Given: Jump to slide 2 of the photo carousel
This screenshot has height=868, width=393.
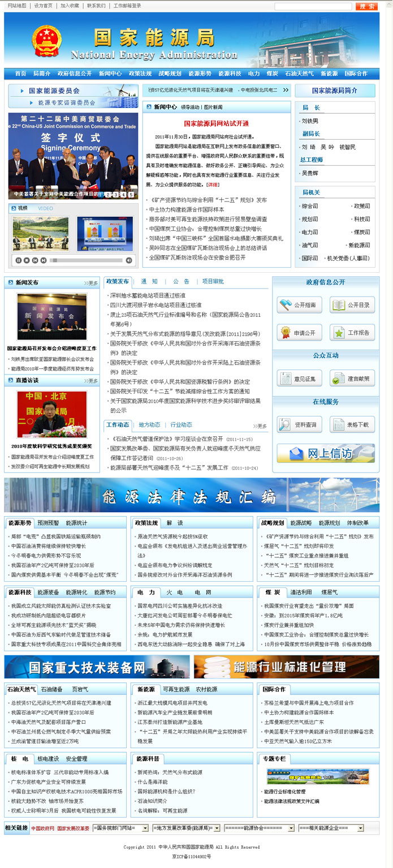Looking at the screenshot, I should click(x=108, y=195).
